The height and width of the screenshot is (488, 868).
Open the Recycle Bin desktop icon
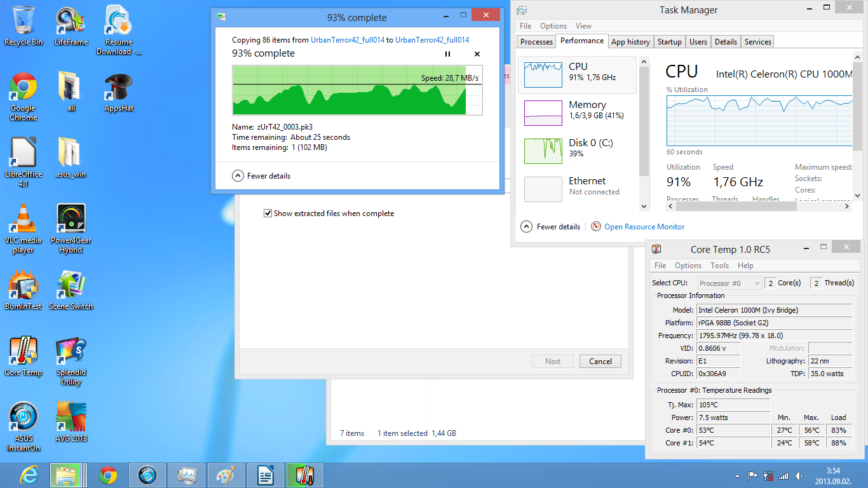24,27
